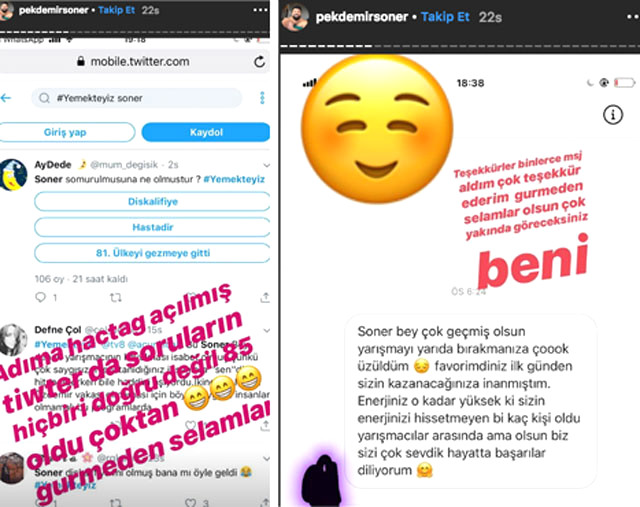Choose the Diskalifiye poll option

click(x=152, y=202)
